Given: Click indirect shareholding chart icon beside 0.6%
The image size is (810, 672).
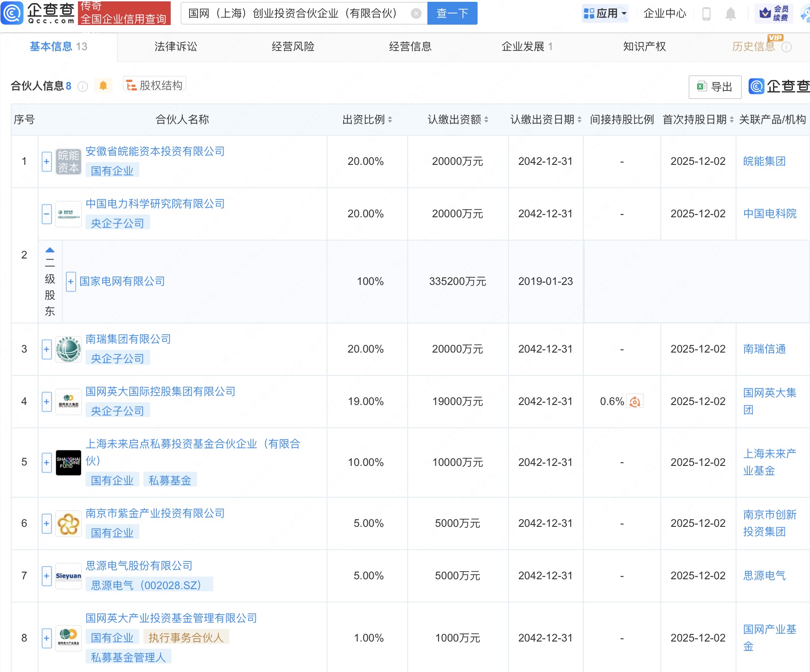Looking at the screenshot, I should pyautogui.click(x=635, y=401).
